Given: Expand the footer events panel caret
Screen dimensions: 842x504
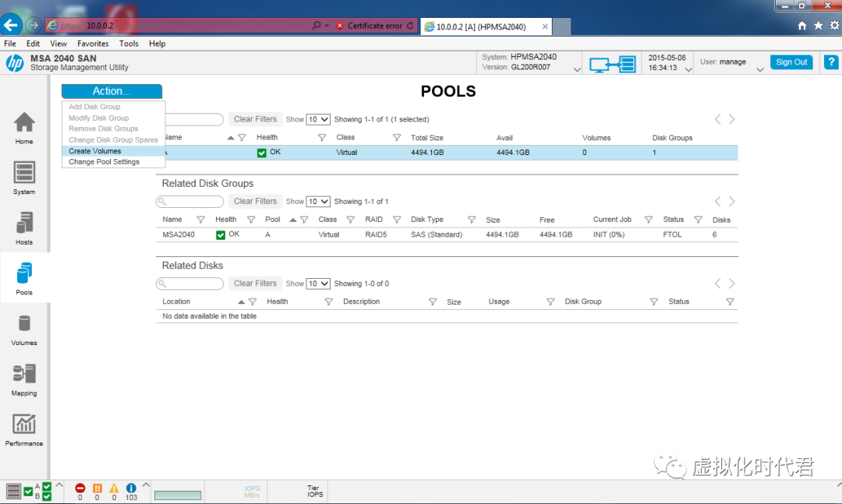Looking at the screenshot, I should 146,485.
